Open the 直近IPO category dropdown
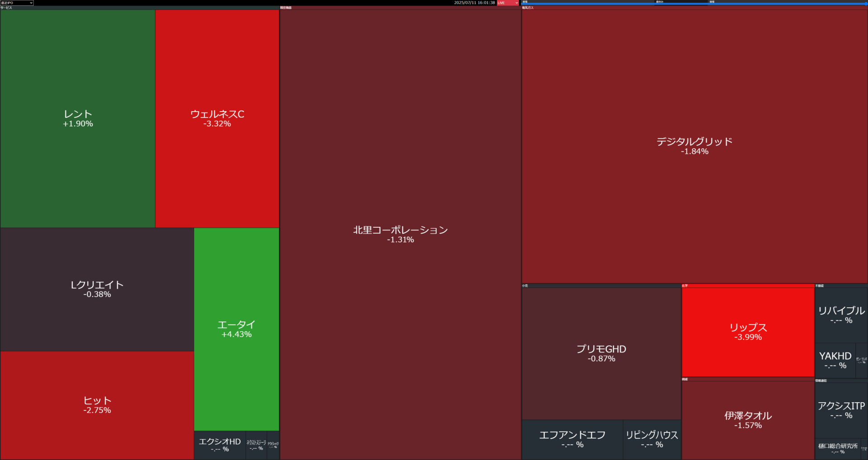Screen dimensions: 868x460 pyautogui.click(x=17, y=3)
